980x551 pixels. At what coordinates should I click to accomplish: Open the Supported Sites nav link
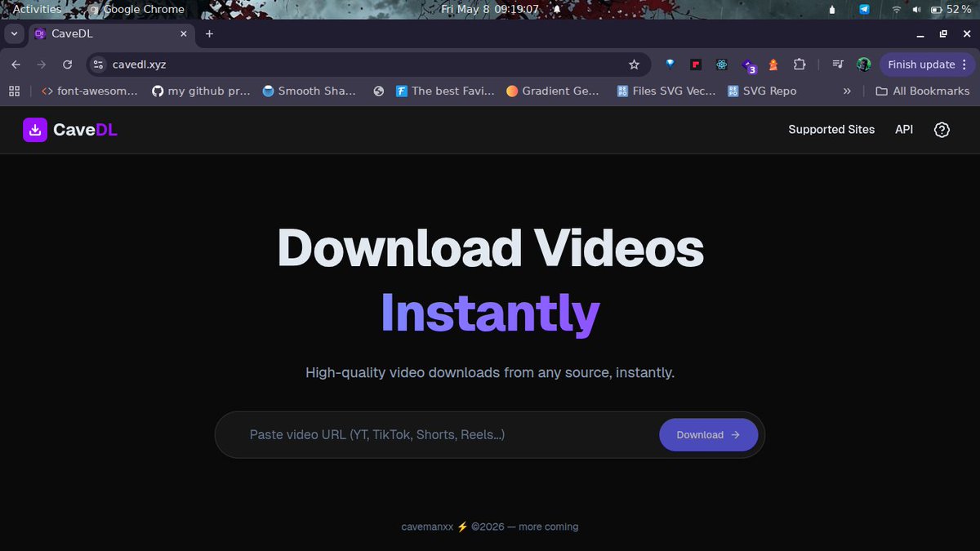click(831, 130)
